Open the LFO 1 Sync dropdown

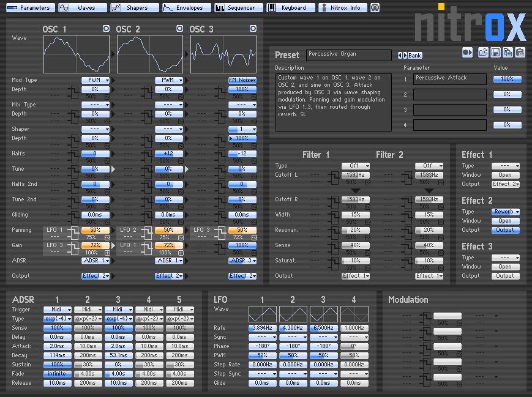click(263, 337)
